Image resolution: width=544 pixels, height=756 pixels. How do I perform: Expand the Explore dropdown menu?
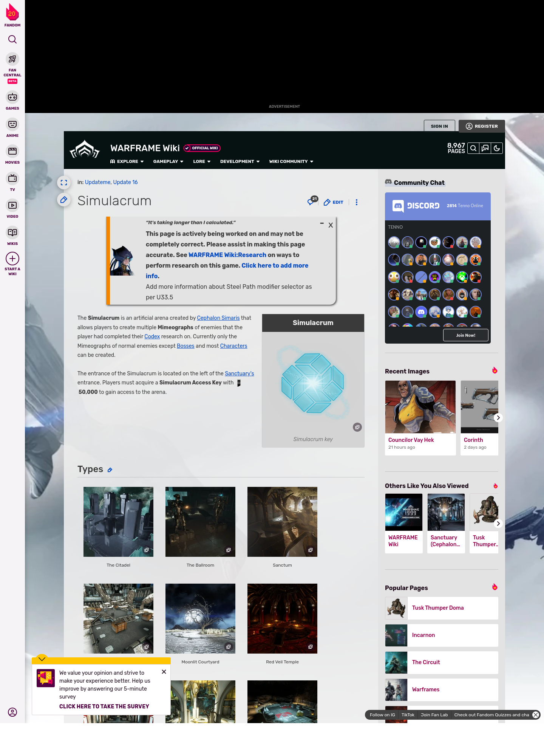[127, 161]
